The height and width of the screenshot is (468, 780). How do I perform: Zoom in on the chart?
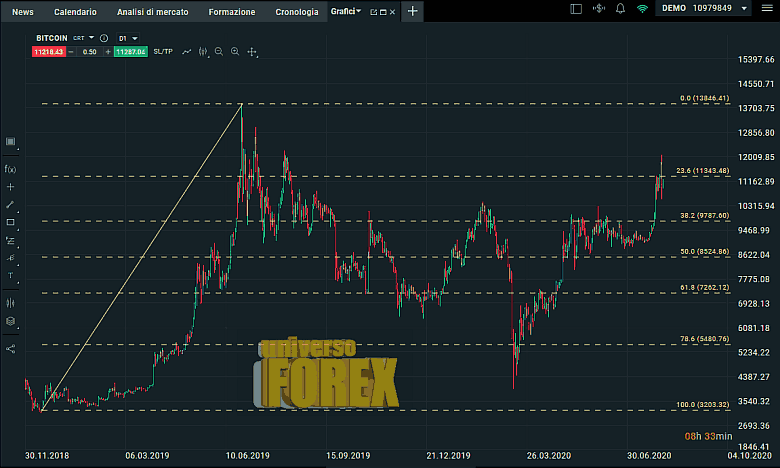point(234,51)
